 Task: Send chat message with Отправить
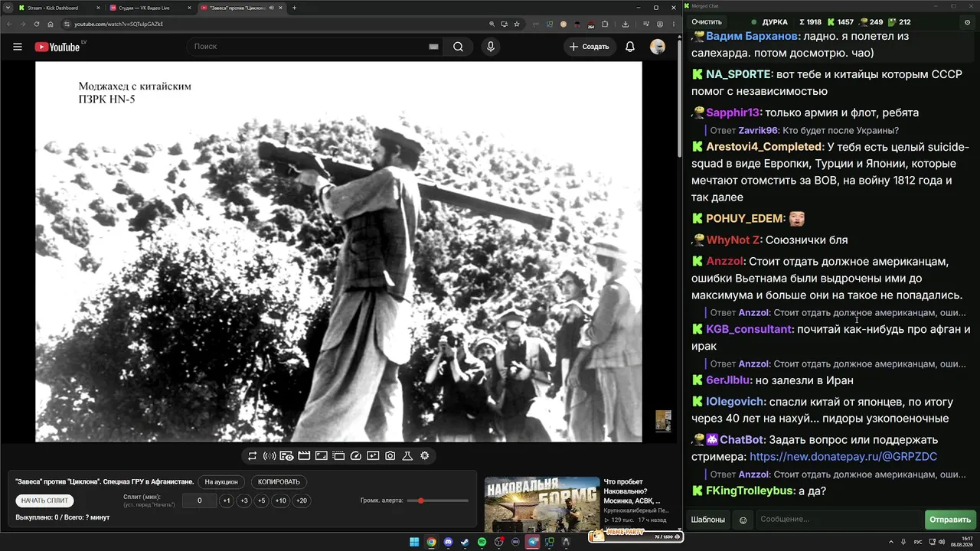949,520
